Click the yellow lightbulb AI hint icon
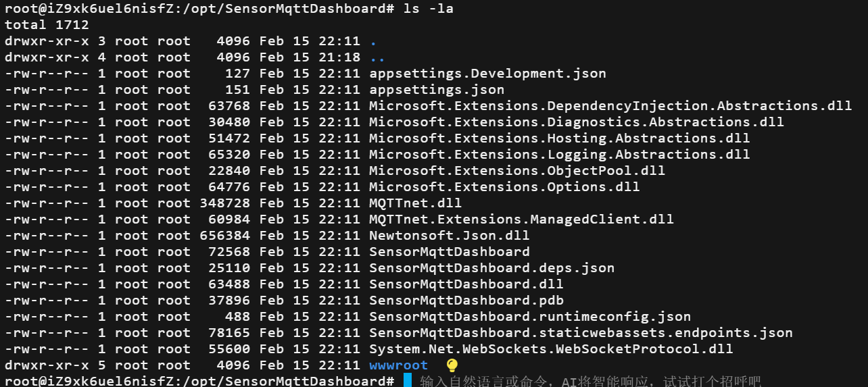The width and height of the screenshot is (868, 387). coord(452,365)
